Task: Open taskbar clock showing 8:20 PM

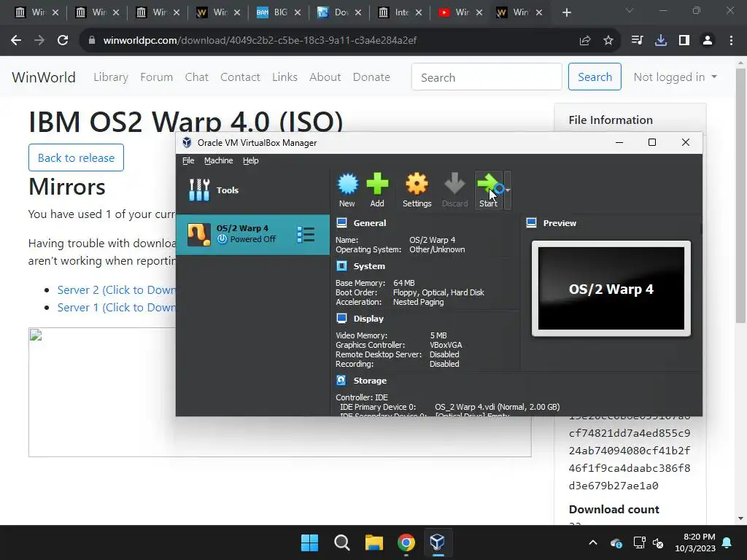Action: 695,542
